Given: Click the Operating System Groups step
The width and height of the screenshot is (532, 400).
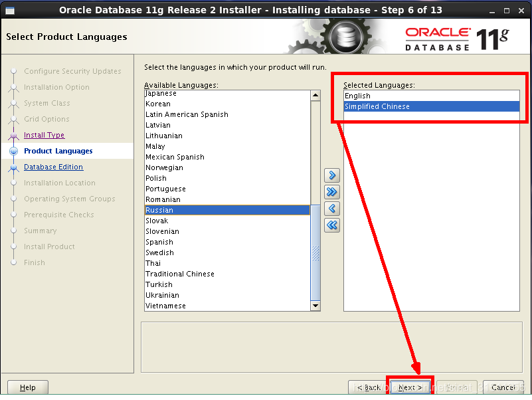Looking at the screenshot, I should [70, 199].
